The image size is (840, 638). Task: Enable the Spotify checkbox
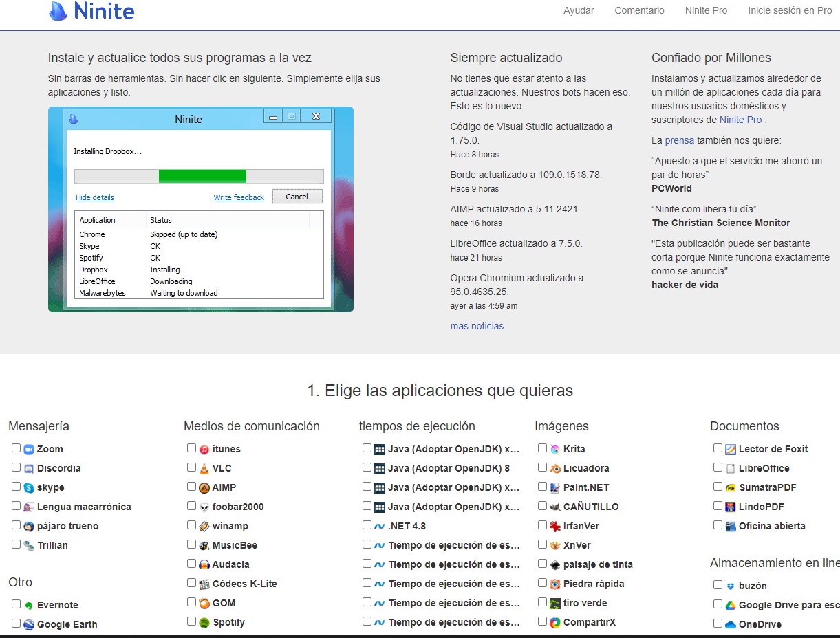[191, 621]
